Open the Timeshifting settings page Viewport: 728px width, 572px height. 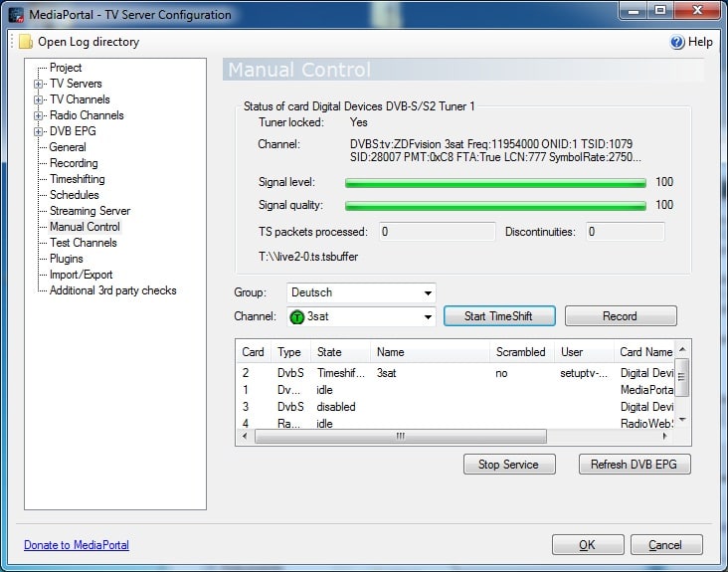[77, 179]
